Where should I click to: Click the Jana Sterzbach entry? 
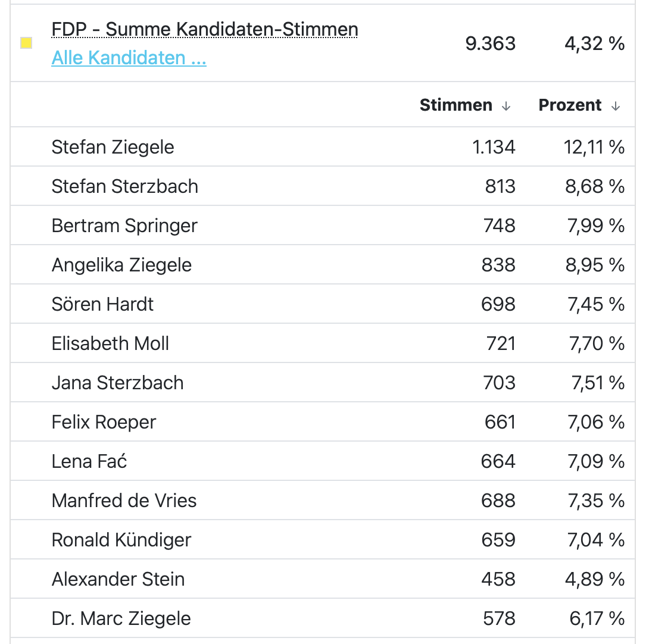(x=117, y=383)
